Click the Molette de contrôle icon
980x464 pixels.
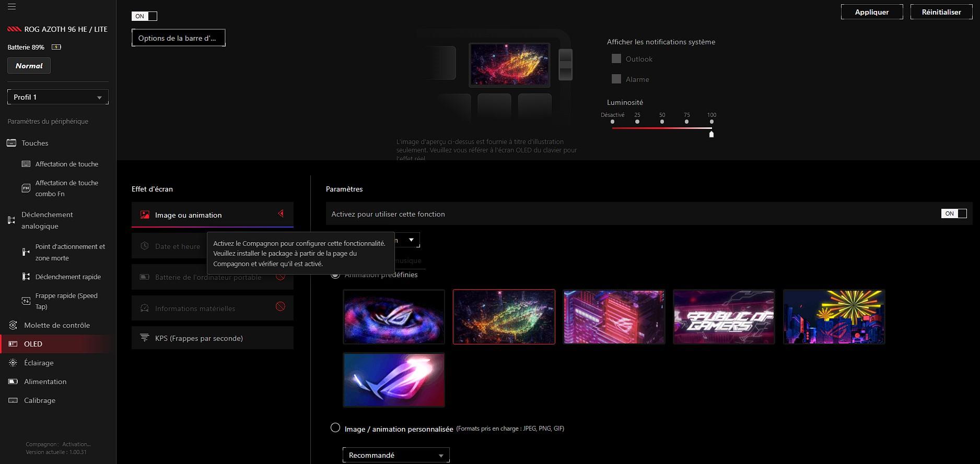[x=13, y=325]
